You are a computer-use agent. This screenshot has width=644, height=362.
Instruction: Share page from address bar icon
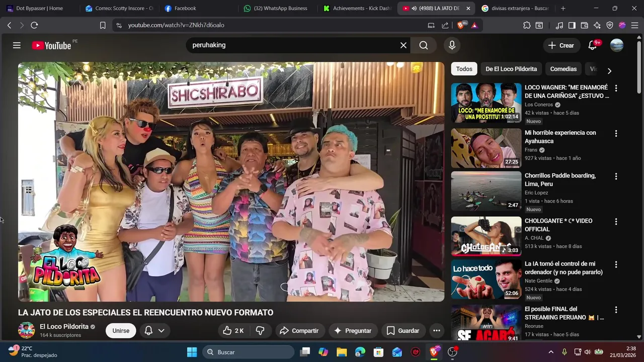point(445,25)
